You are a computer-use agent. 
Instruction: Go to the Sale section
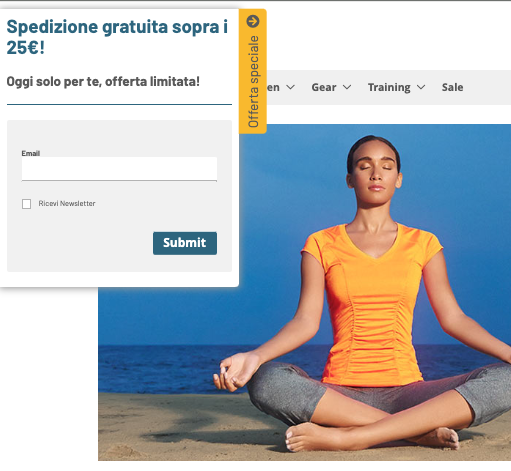[x=452, y=87]
